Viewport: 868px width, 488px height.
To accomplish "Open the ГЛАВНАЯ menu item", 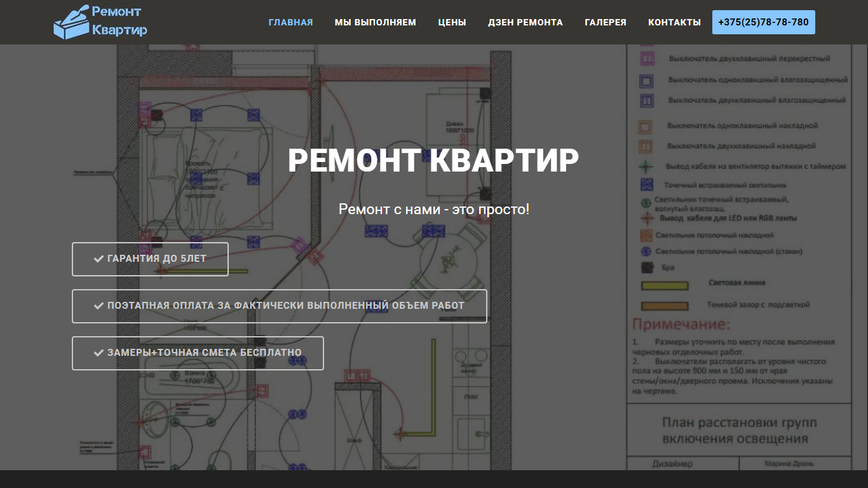I will coord(291,22).
